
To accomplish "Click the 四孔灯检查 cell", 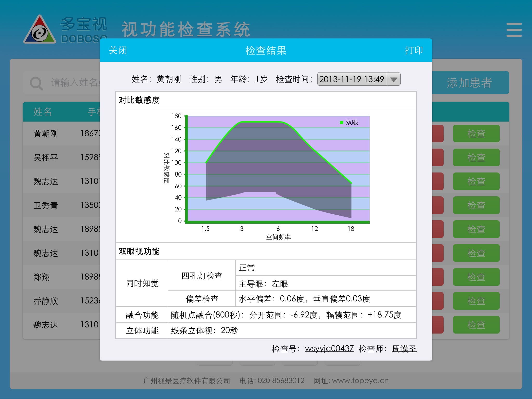I will (x=202, y=276).
